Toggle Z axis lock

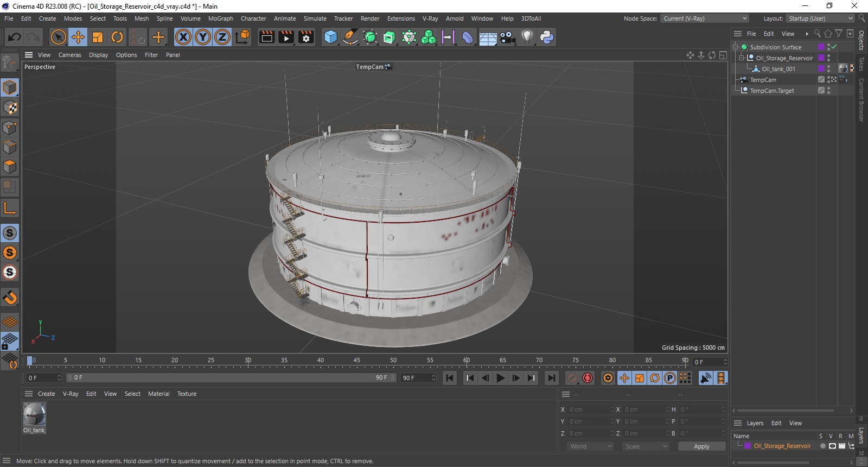coord(222,37)
